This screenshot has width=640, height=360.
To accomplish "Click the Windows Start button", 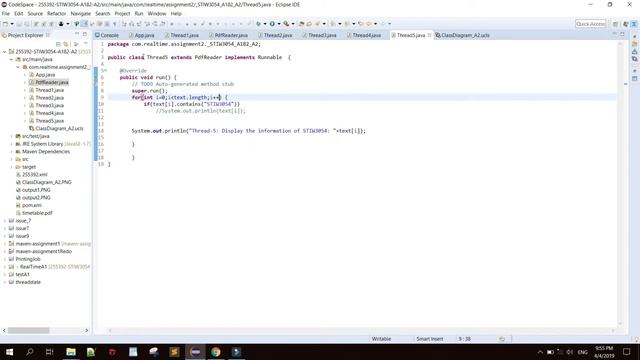I will click(x=9, y=352).
